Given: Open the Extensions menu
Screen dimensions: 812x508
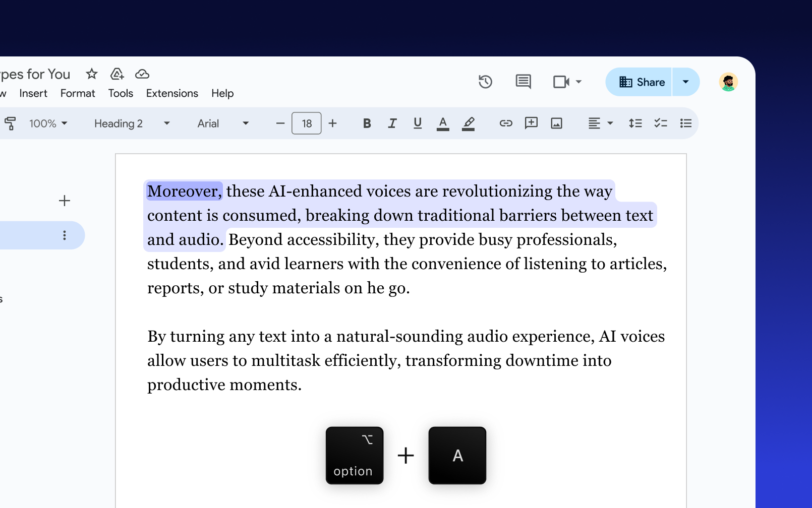Looking at the screenshot, I should [171, 93].
